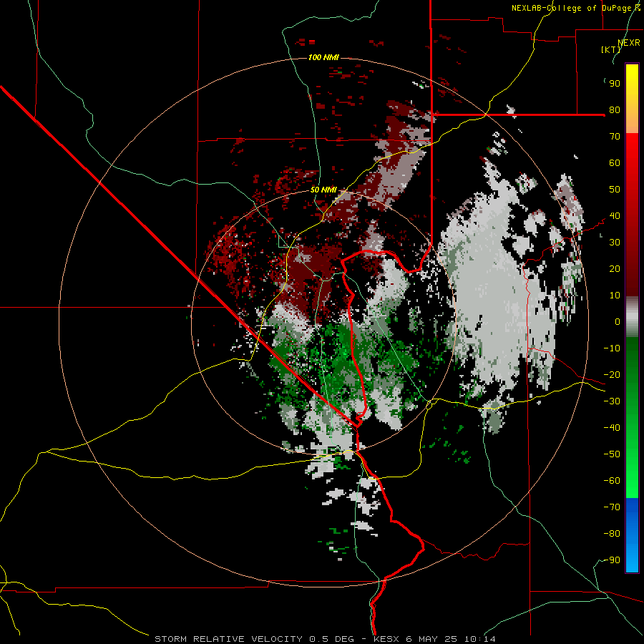Click the -50 value on velocity scale

(x=612, y=454)
